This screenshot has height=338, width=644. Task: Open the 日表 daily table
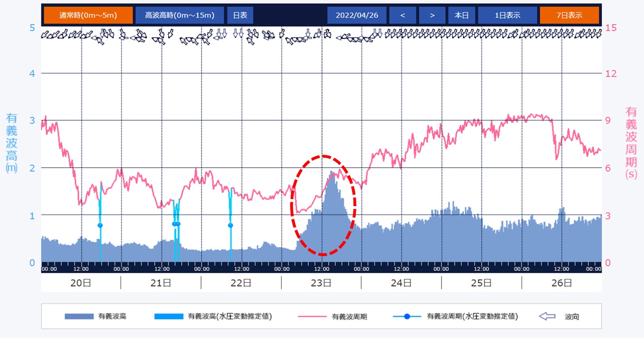point(240,15)
